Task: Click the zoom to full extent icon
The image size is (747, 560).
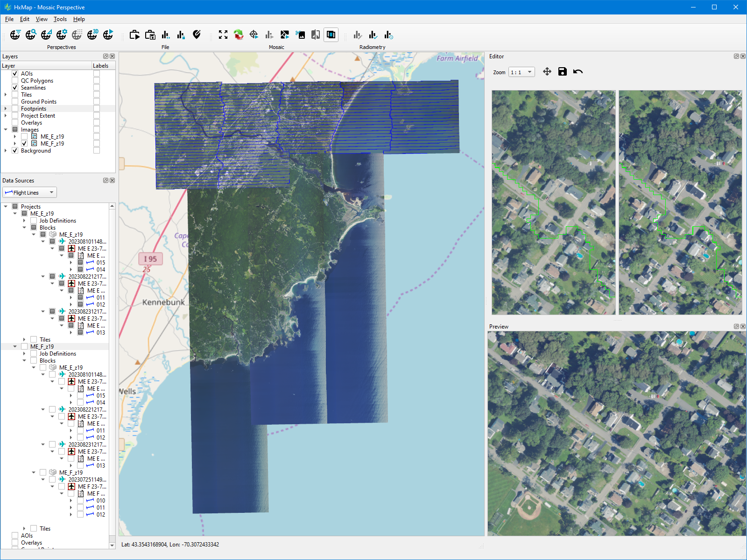Action: click(223, 35)
